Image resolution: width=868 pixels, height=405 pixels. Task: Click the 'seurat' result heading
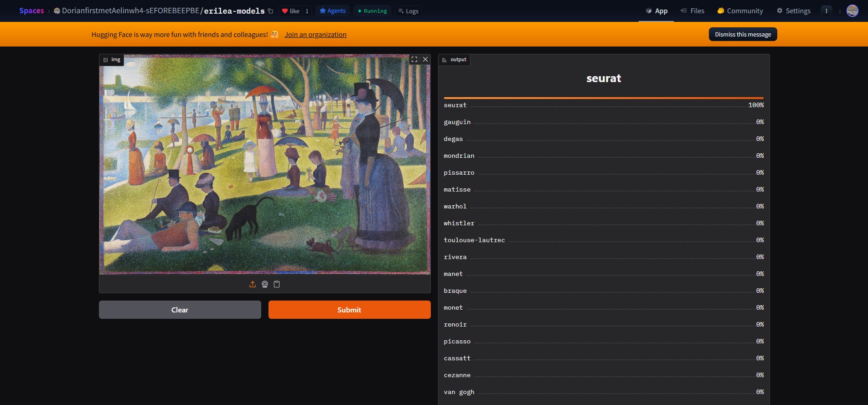click(604, 78)
